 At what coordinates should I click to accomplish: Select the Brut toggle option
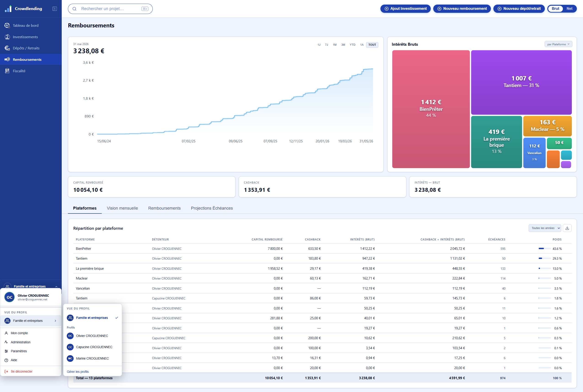click(555, 8)
